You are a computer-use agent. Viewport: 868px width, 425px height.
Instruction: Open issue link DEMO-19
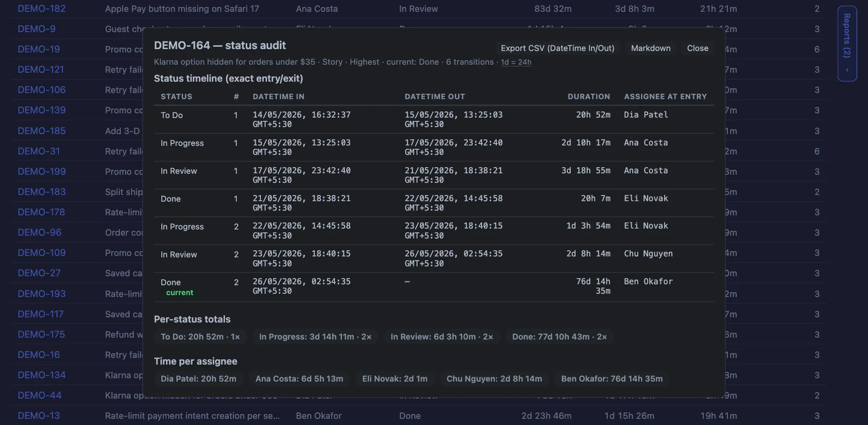point(39,49)
